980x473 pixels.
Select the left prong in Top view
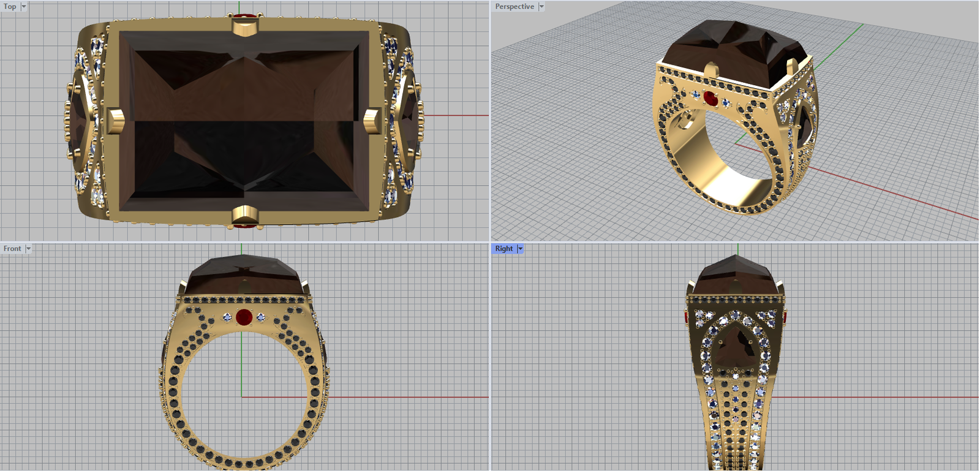(116, 120)
